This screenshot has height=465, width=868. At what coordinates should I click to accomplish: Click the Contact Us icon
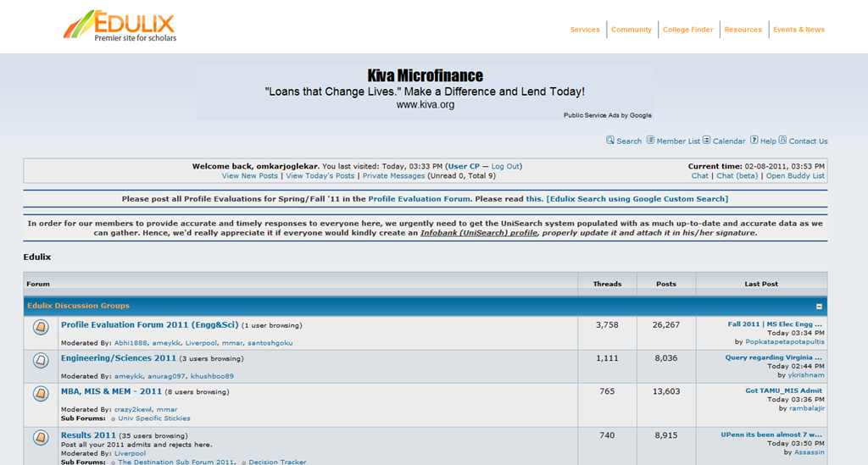pyautogui.click(x=782, y=140)
